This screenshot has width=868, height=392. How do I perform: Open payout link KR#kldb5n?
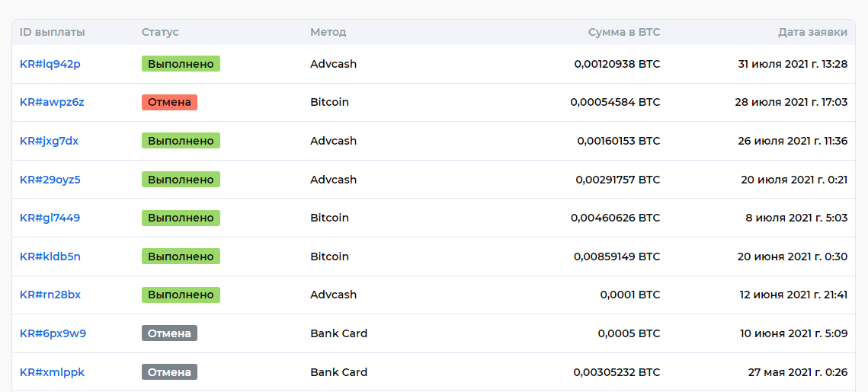click(x=50, y=257)
